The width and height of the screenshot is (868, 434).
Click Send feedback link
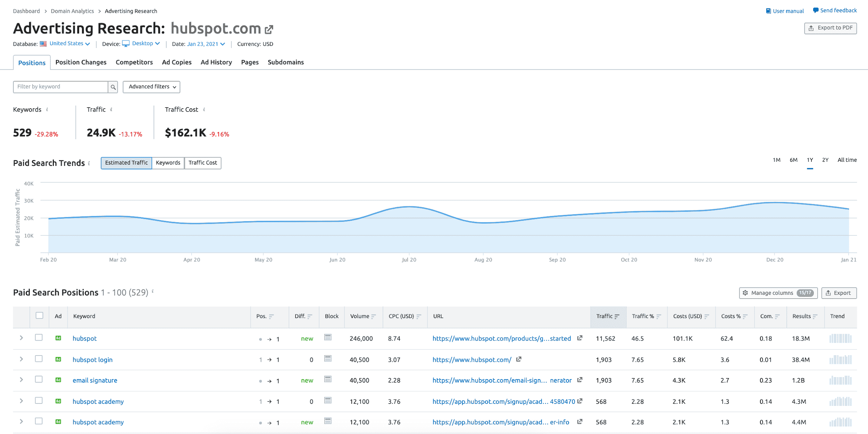(835, 11)
